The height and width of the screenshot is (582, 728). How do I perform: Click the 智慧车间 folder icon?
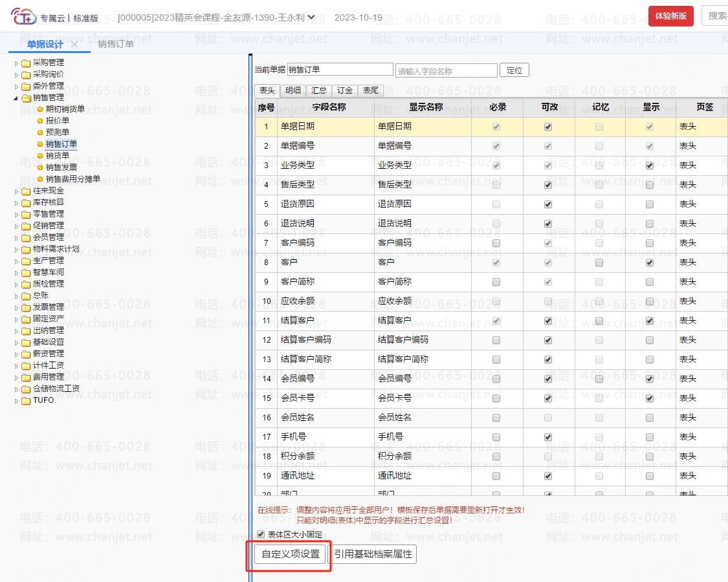[x=26, y=272]
